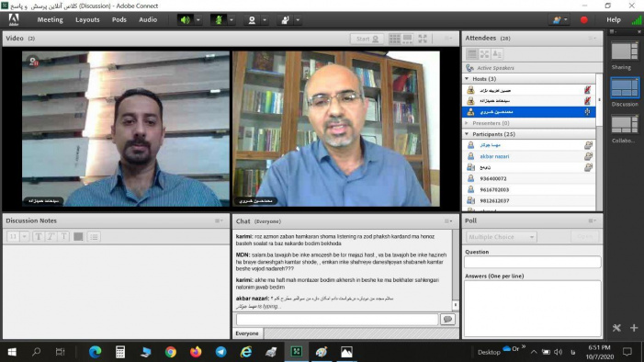The width and height of the screenshot is (644, 362).
Task: Open the Pods menu
Action: 119,19
